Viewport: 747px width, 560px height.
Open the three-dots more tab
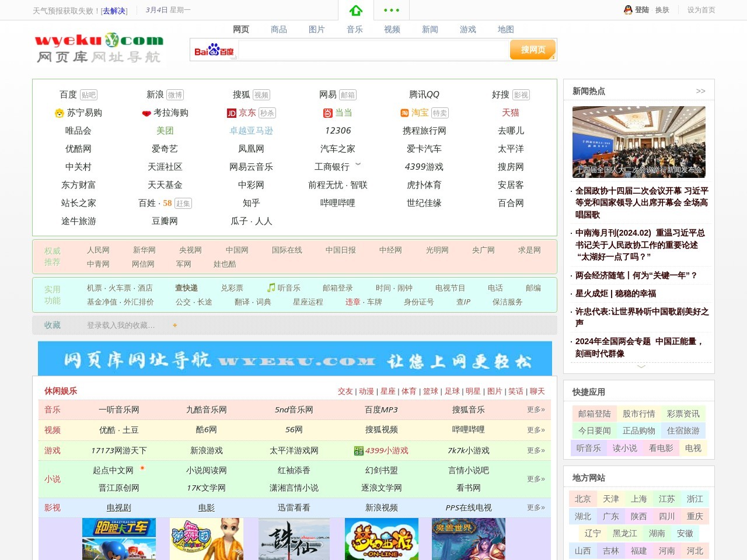click(391, 10)
